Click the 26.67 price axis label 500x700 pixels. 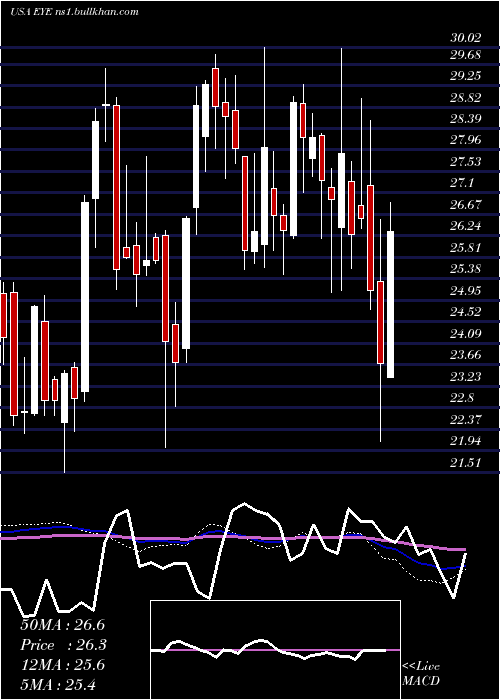(466, 205)
